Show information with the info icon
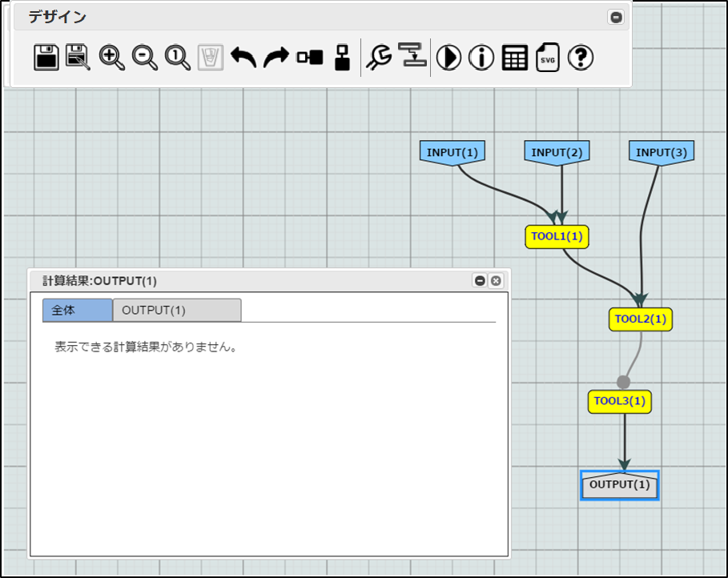The width and height of the screenshot is (728, 578). tap(481, 58)
